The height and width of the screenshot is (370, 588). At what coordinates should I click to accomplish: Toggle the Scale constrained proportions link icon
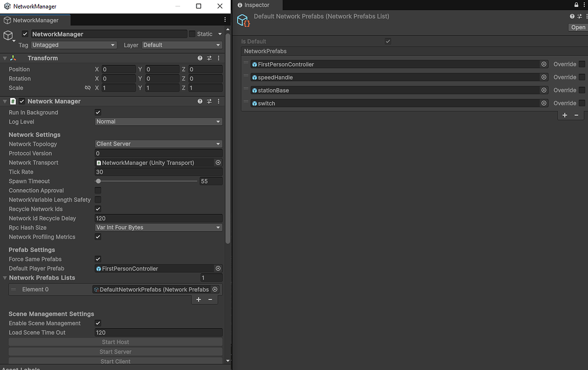pos(87,88)
